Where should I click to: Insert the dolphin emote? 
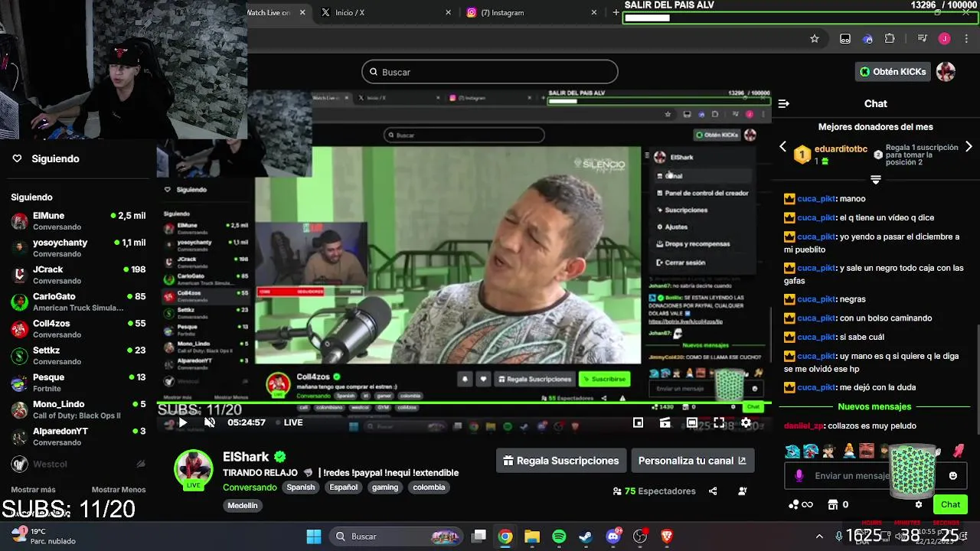pos(792,451)
